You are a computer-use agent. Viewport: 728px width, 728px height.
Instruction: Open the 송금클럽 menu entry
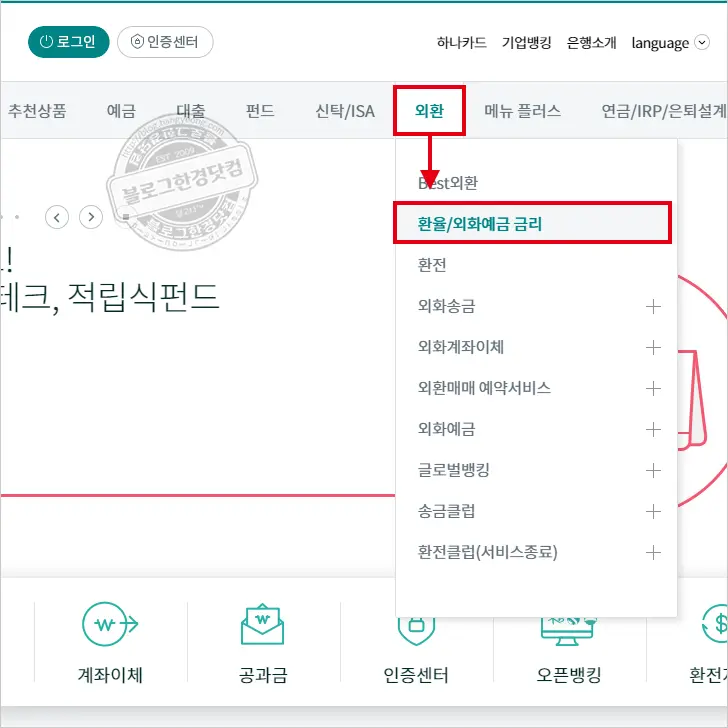pos(447,511)
